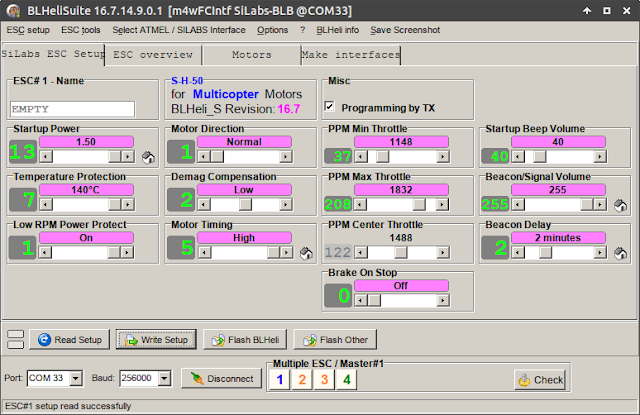The image size is (640, 415).
Task: Decrease PPM Max Throttle with left arrow
Action: [360, 205]
